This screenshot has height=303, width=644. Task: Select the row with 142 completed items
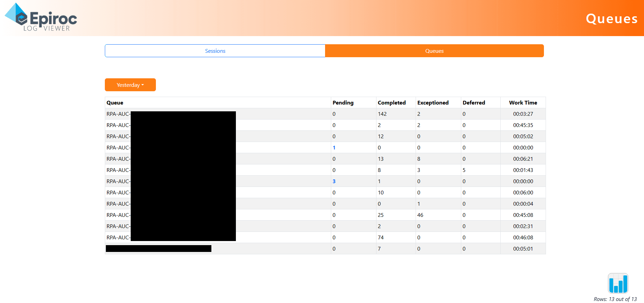[x=382, y=114]
